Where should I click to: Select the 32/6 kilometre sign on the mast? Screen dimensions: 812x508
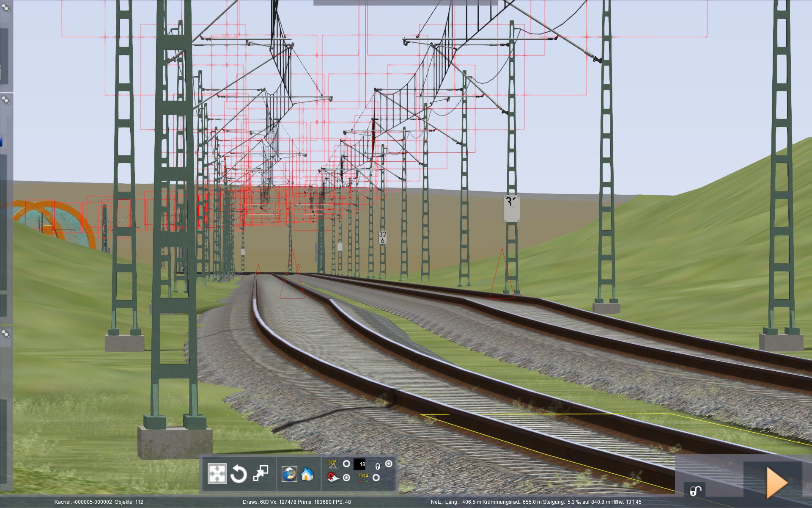tap(382, 237)
